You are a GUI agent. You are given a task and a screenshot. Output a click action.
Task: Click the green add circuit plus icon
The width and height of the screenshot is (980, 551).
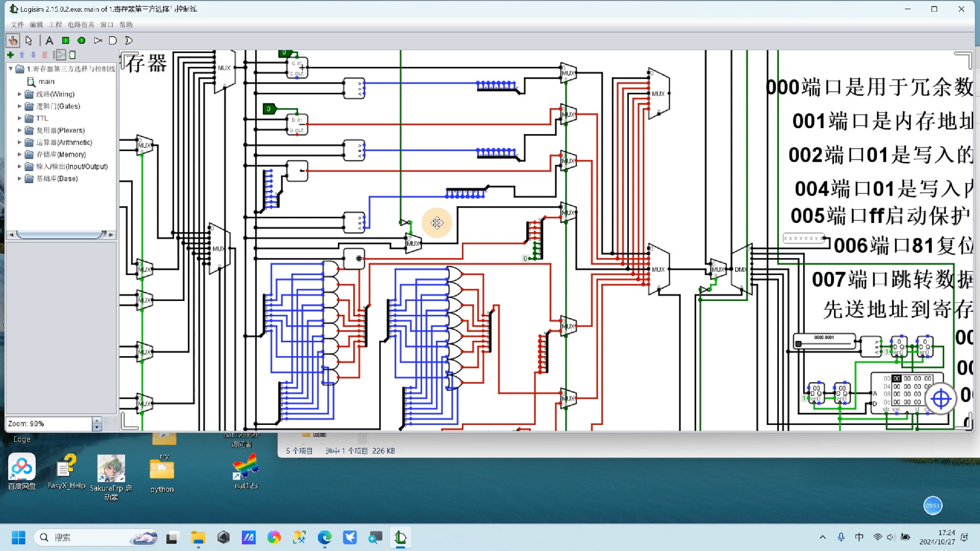(10, 55)
